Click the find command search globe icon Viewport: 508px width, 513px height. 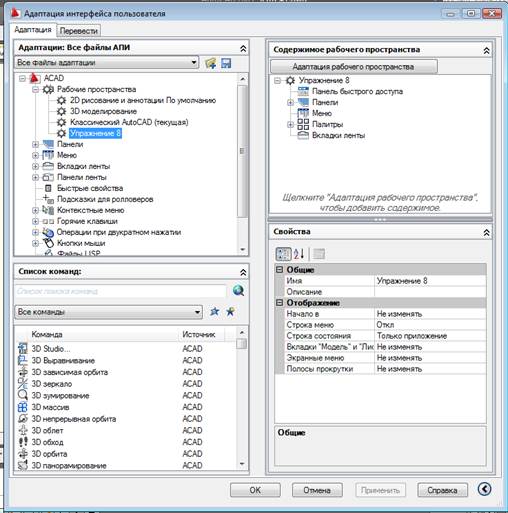pyautogui.click(x=239, y=291)
